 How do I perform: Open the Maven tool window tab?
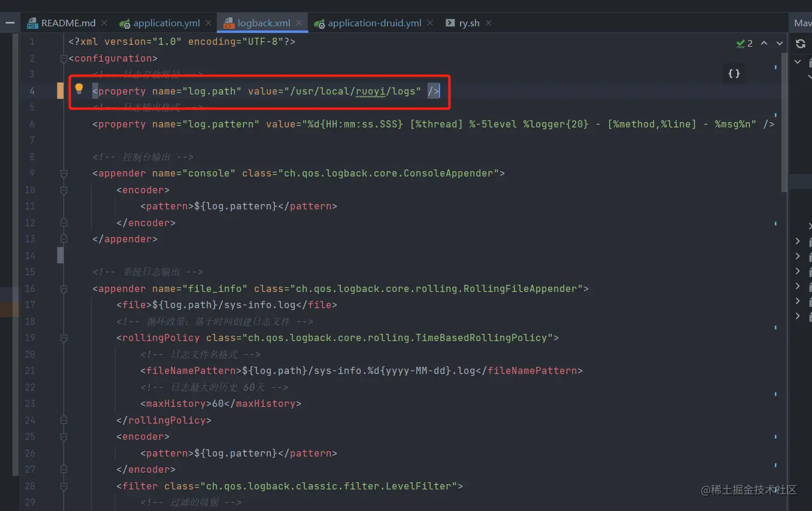point(802,23)
